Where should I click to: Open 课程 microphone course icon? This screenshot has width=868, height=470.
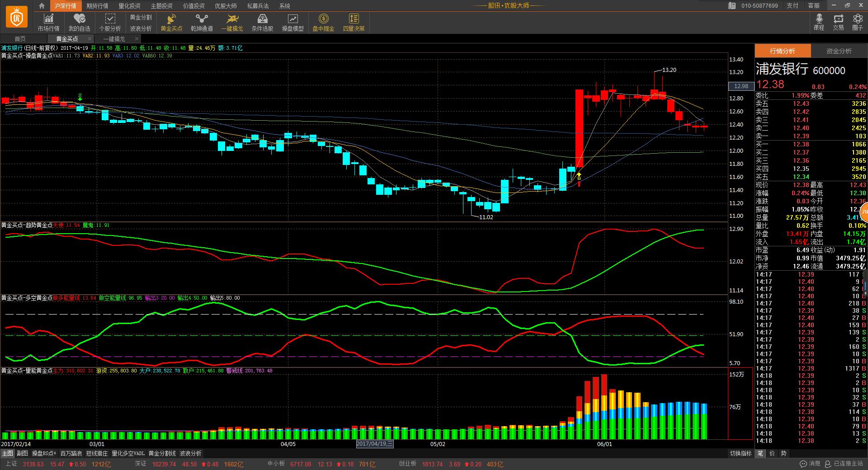[819, 22]
